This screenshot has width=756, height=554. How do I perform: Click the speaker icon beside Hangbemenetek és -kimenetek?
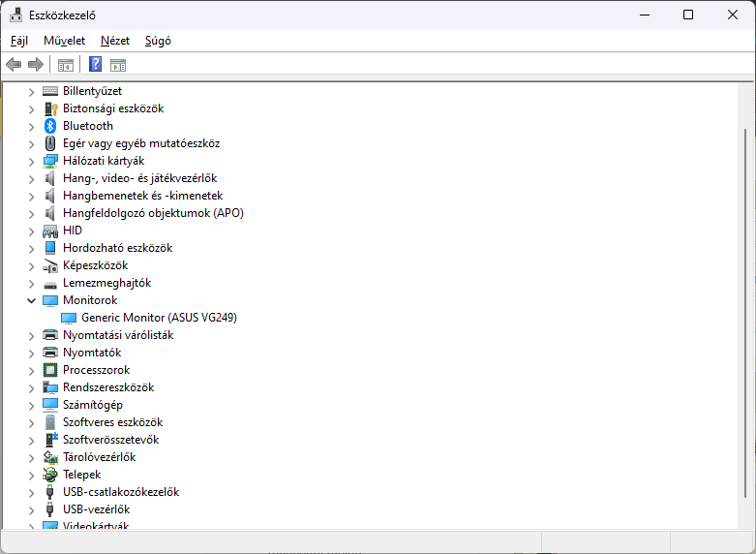point(50,196)
